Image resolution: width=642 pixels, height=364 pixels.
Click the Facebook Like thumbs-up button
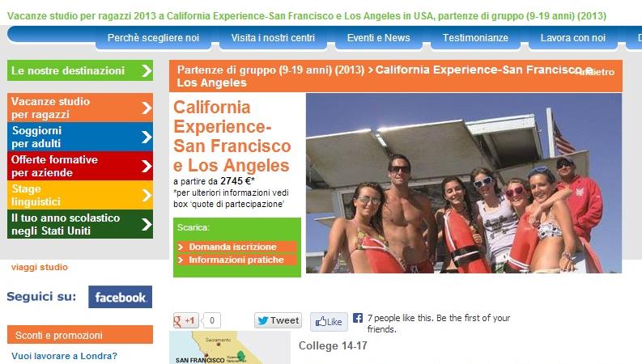(x=329, y=322)
